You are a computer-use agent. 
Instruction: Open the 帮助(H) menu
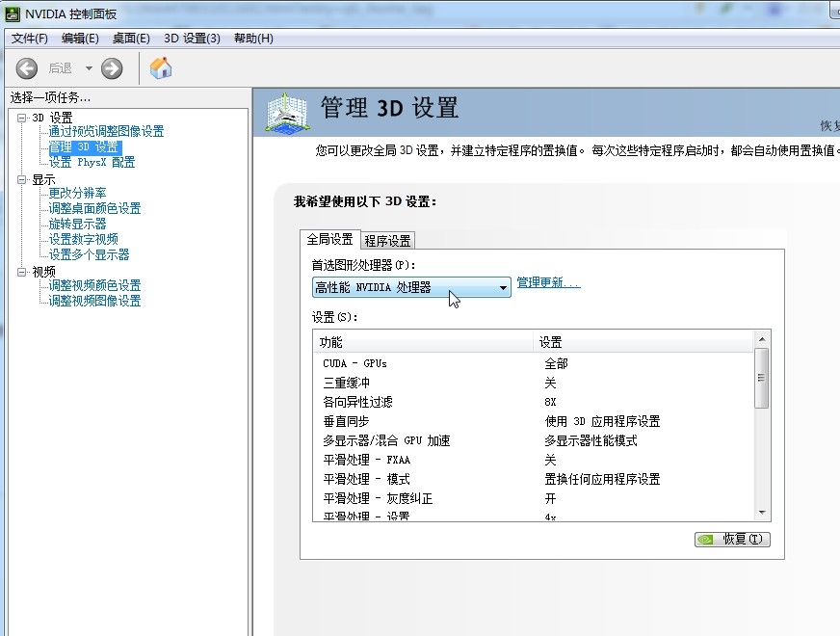(x=253, y=39)
